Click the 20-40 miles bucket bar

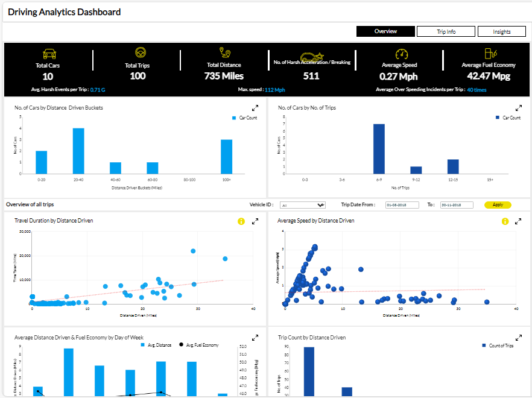pyautogui.click(x=78, y=151)
